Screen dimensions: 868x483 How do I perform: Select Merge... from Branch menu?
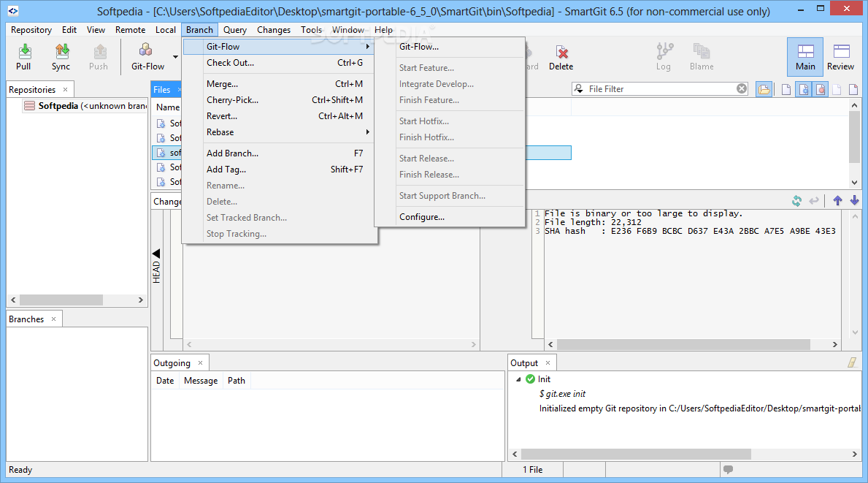[280, 83]
